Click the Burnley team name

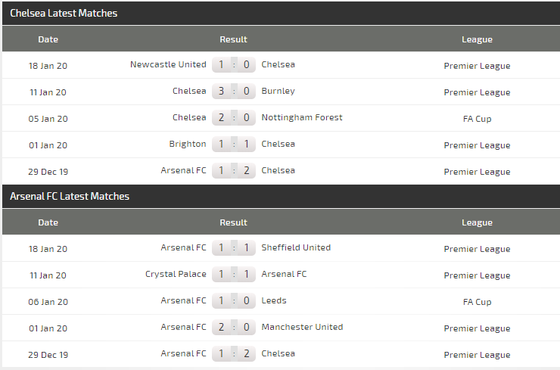[x=278, y=91]
